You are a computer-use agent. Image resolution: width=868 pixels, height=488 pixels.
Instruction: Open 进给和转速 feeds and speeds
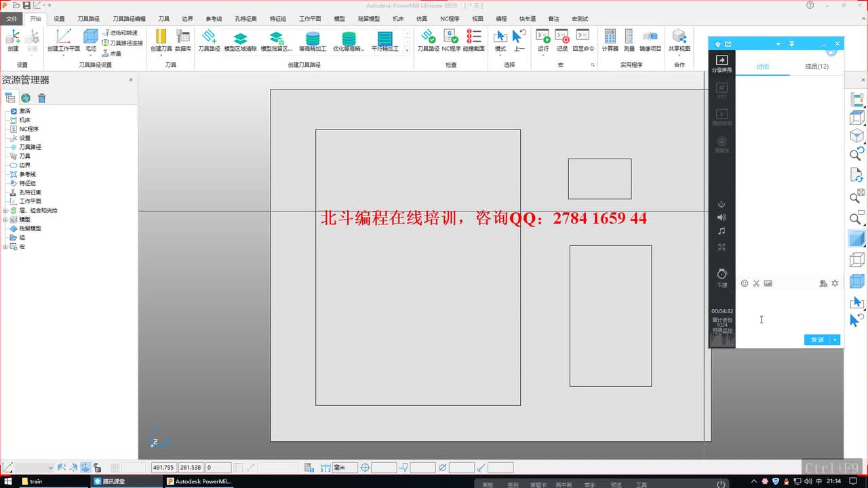(x=119, y=33)
